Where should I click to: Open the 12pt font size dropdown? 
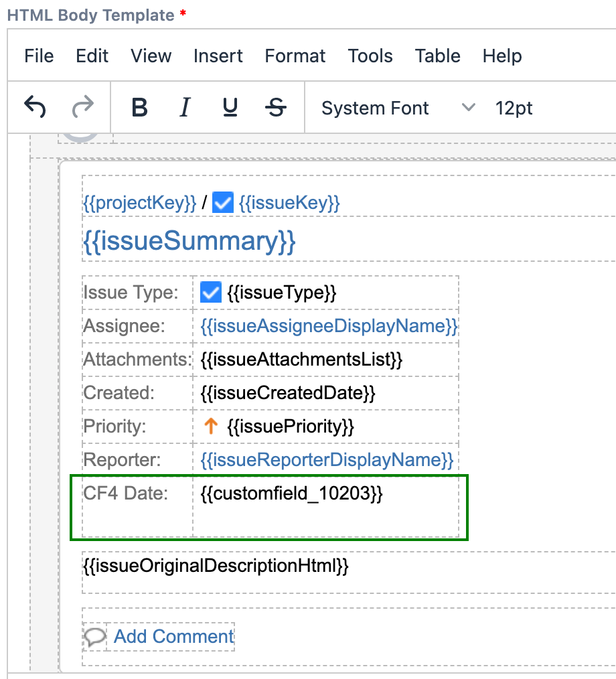514,108
